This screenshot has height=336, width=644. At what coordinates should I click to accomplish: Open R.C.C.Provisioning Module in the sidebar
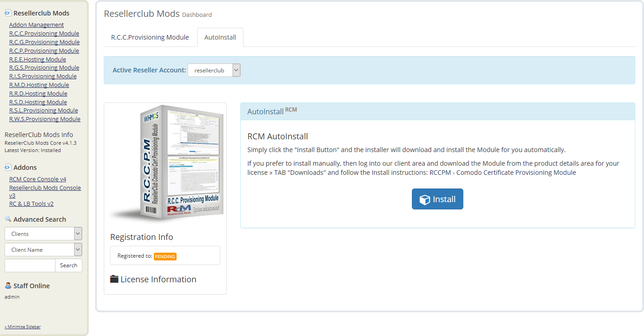coord(44,33)
